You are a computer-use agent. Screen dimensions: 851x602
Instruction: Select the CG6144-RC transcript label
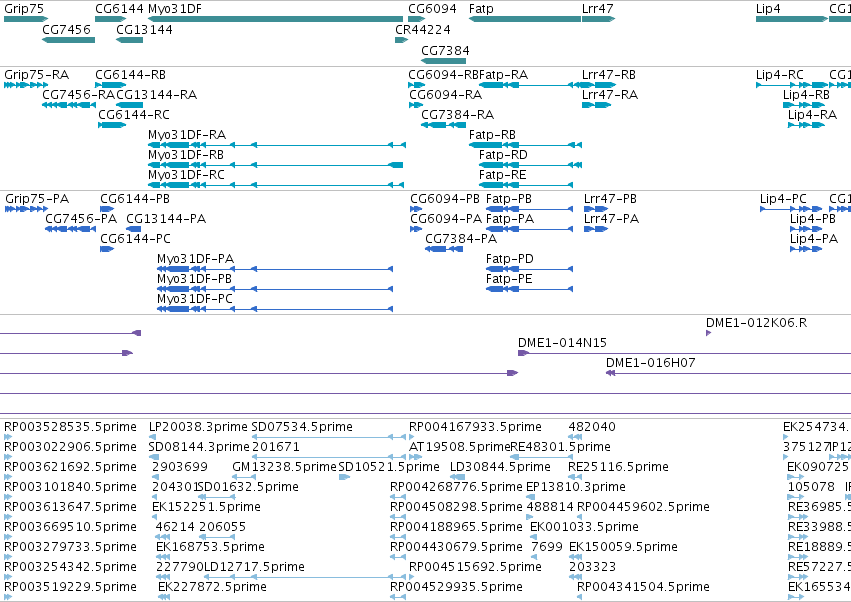tap(134, 115)
